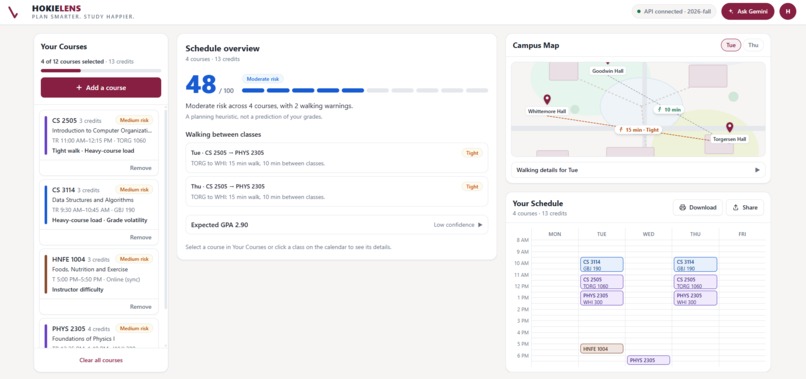806x379 pixels.
Task: Select the CS 2505 course card title
Action: pos(64,120)
